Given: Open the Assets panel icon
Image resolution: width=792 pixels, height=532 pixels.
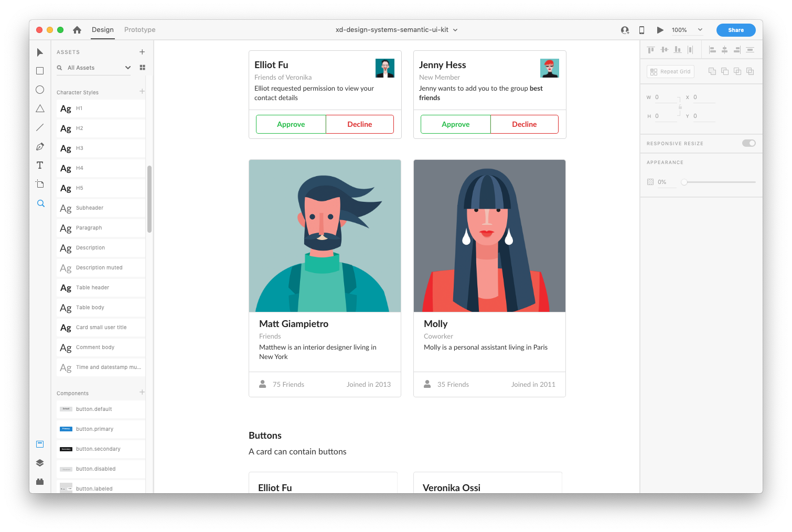Looking at the screenshot, I should click(x=40, y=444).
